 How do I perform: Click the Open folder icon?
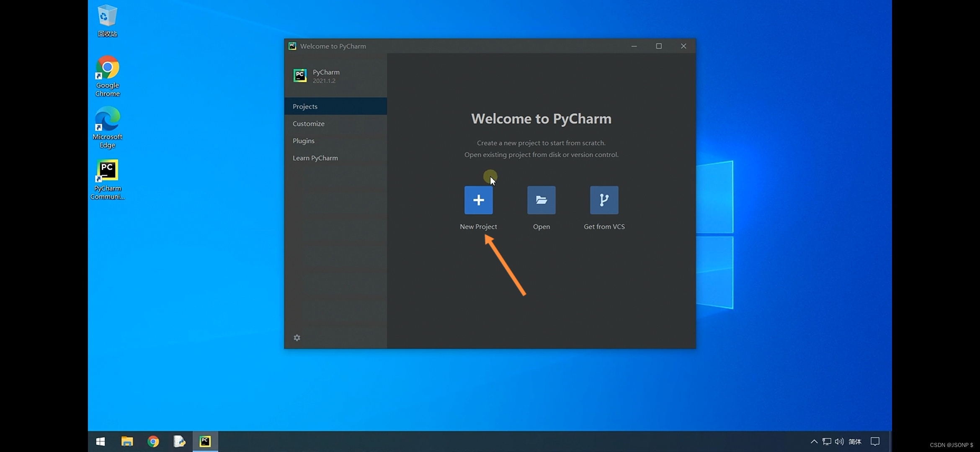(x=541, y=200)
